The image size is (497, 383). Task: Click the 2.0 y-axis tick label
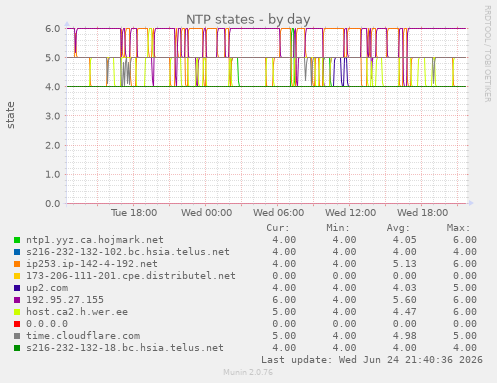(53, 145)
